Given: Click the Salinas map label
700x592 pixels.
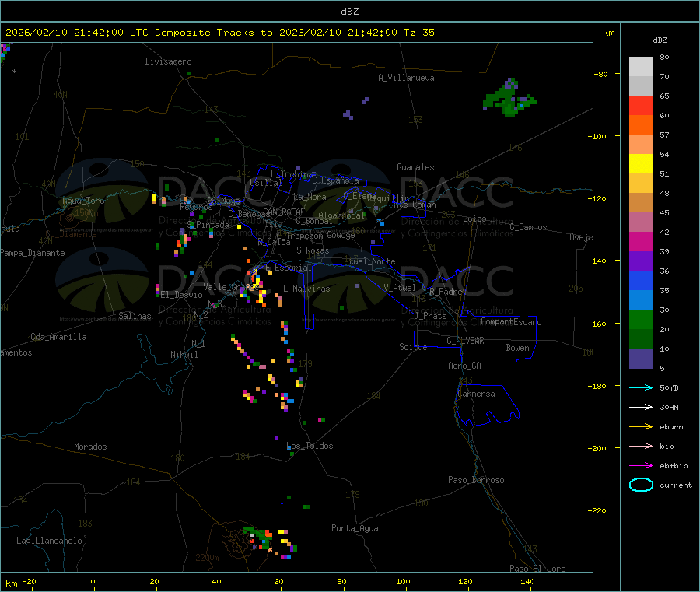Looking at the screenshot, I should coord(135,316).
